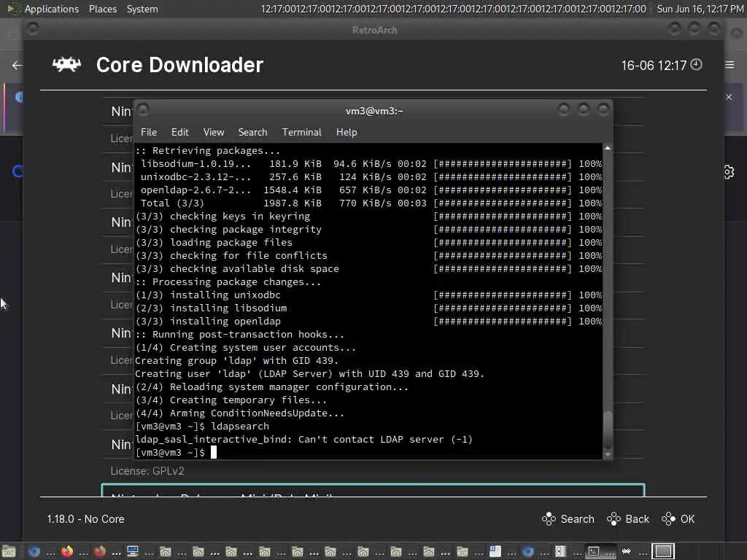
Task: Click "Creating group 'ldap' with GID 439" line
Action: pyautogui.click(x=237, y=360)
